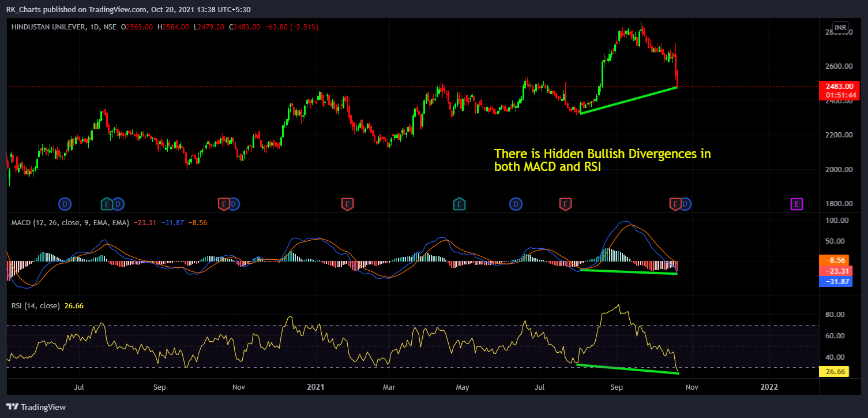Viewport: 868px width, 418px height.
Task: Click the MACD (12, 26, close, 9, EMA, EMA) legend
Action: coord(69,222)
